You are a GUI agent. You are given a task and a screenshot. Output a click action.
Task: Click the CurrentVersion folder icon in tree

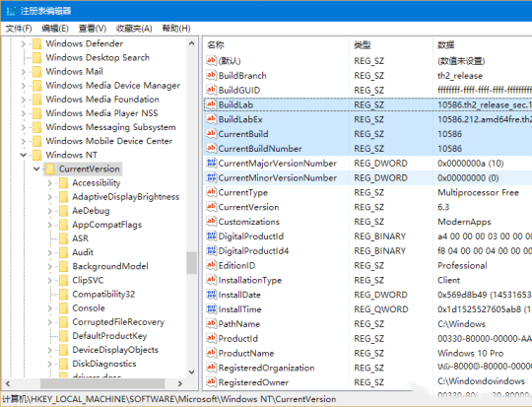pos(50,169)
